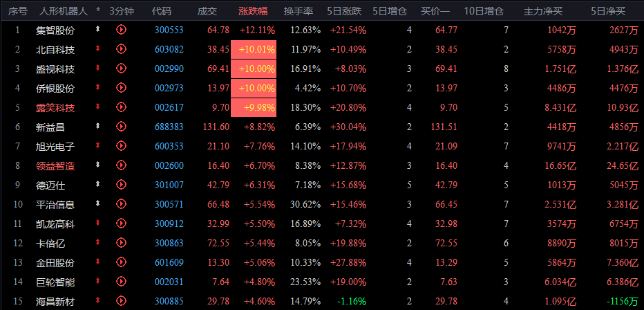The height and width of the screenshot is (310, 644).
Task: Click the 72.55 traded price of 卡倍亿
Action: (218, 244)
